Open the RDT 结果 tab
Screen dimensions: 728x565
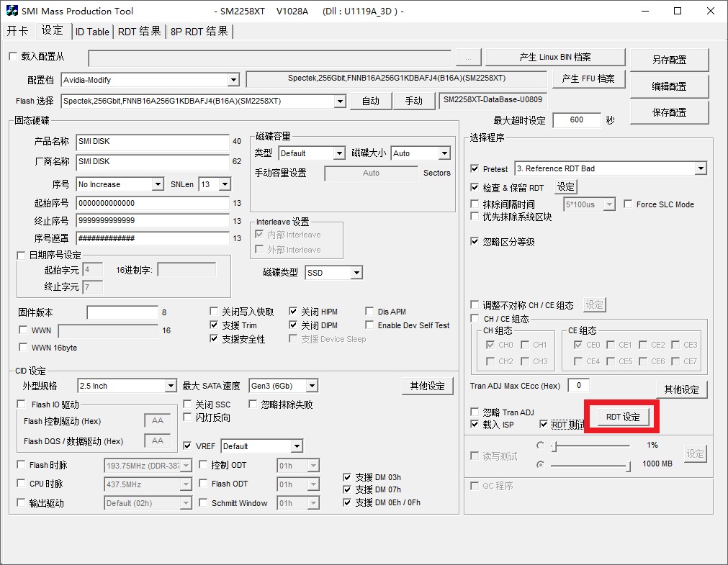click(x=140, y=32)
